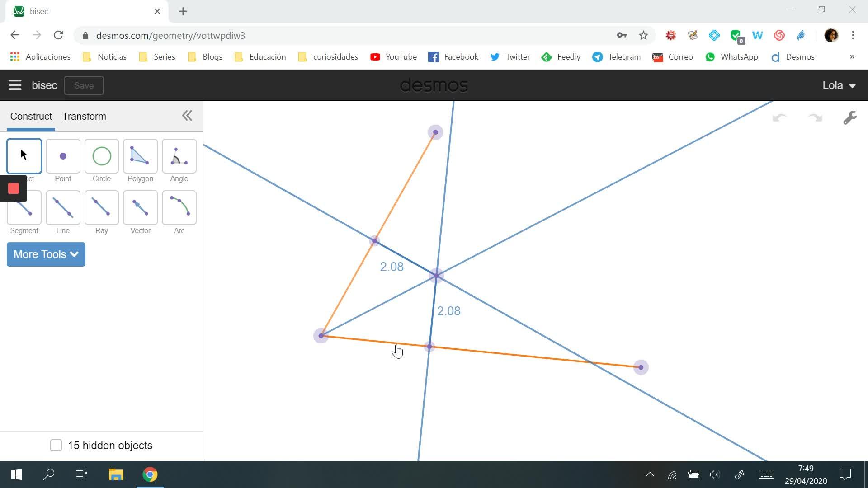Click the red stop recording square

click(x=14, y=188)
